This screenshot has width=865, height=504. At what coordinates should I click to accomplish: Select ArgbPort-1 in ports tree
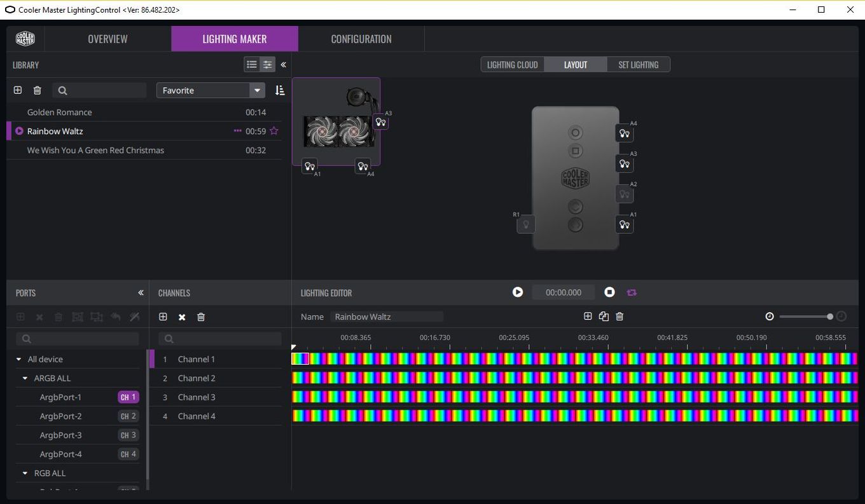tap(60, 397)
